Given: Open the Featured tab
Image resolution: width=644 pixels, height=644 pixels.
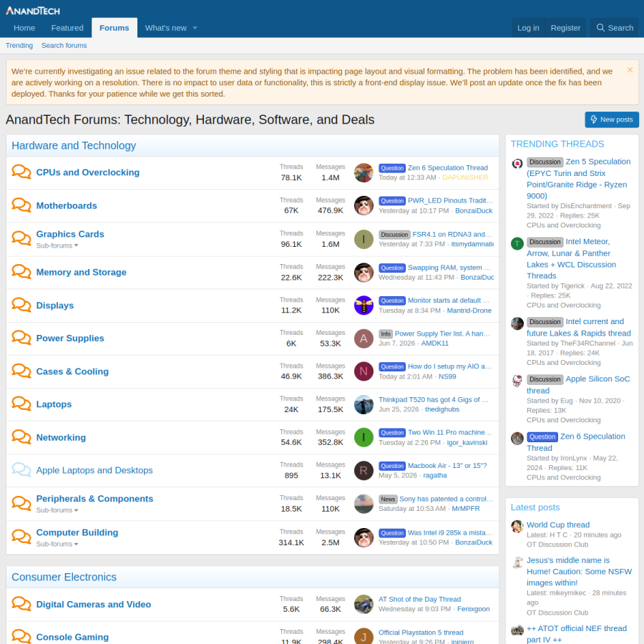Looking at the screenshot, I should pos(67,28).
